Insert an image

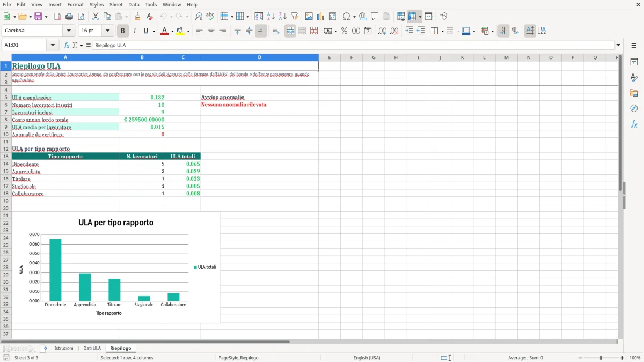point(309,17)
